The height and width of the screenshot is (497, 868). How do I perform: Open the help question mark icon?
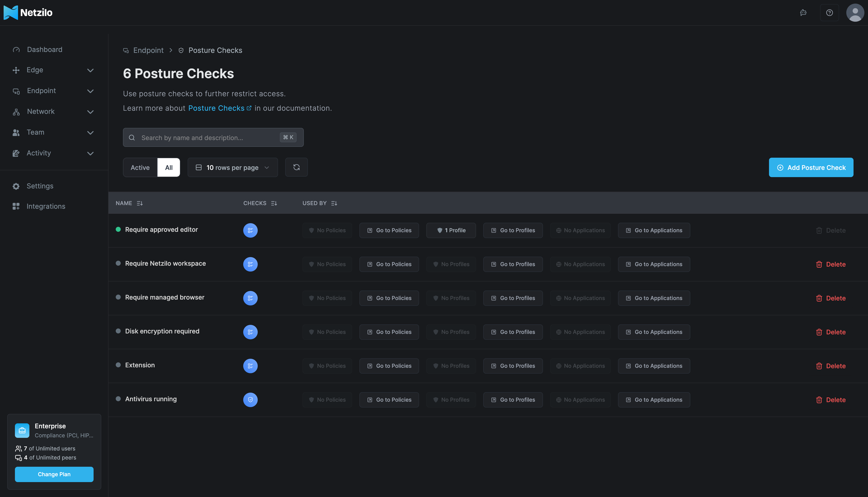(829, 13)
